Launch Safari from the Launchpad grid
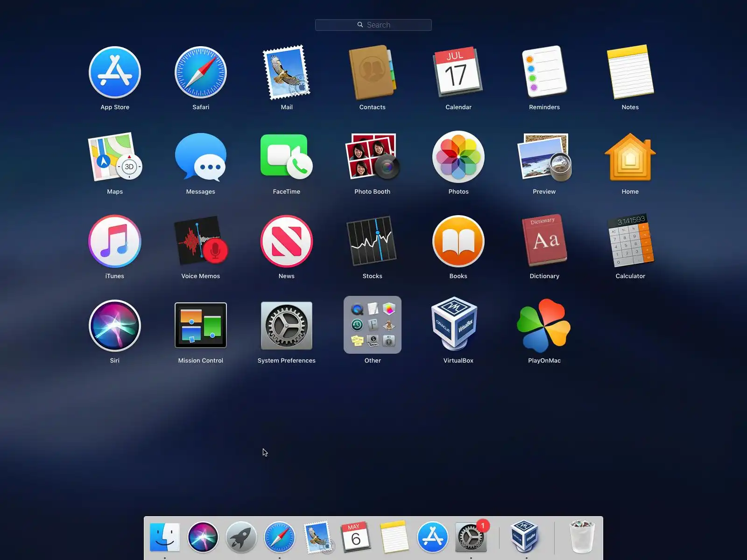The image size is (747, 560). coord(201,72)
